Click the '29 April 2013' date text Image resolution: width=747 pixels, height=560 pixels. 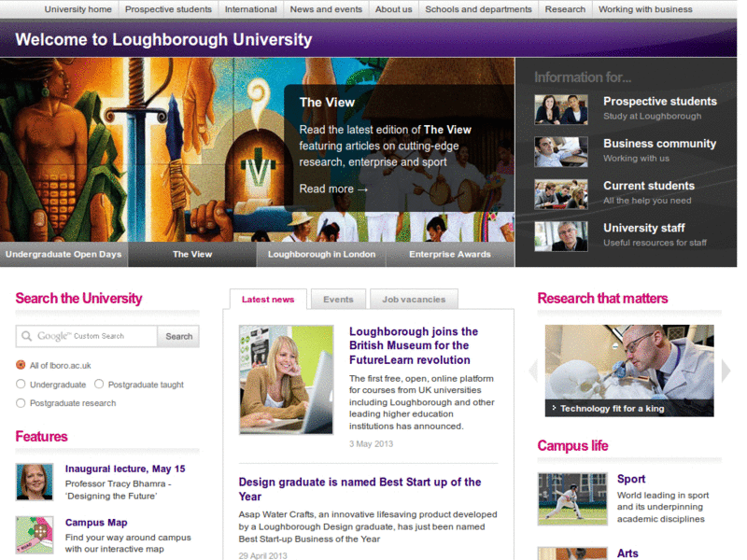pyautogui.click(x=263, y=555)
